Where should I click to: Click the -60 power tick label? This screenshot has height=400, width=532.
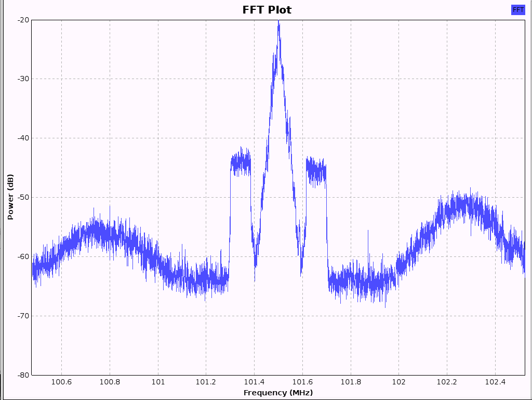(23, 256)
